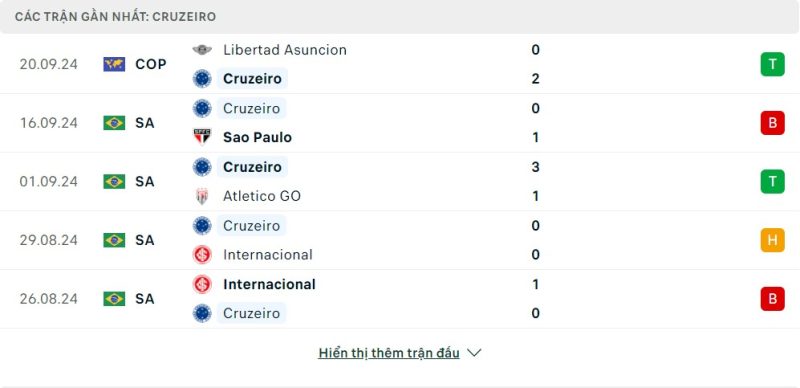Click Brazil flag in 16.09.24 row
The height and width of the screenshot is (388, 800).
click(114, 123)
